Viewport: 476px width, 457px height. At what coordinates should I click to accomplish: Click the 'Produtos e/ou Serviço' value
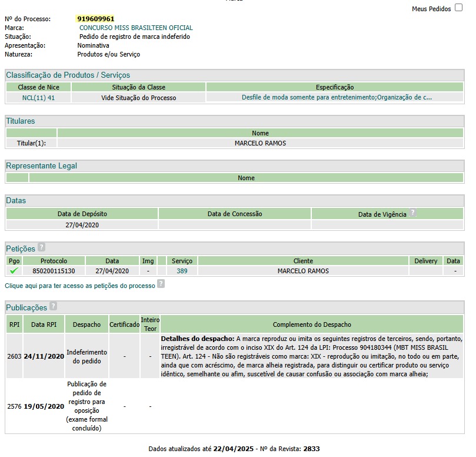click(109, 54)
